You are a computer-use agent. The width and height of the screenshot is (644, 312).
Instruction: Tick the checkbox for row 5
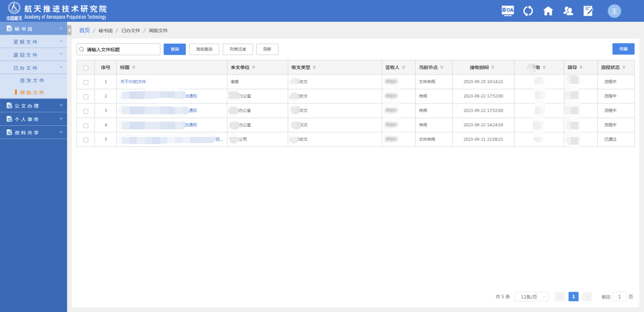point(86,140)
